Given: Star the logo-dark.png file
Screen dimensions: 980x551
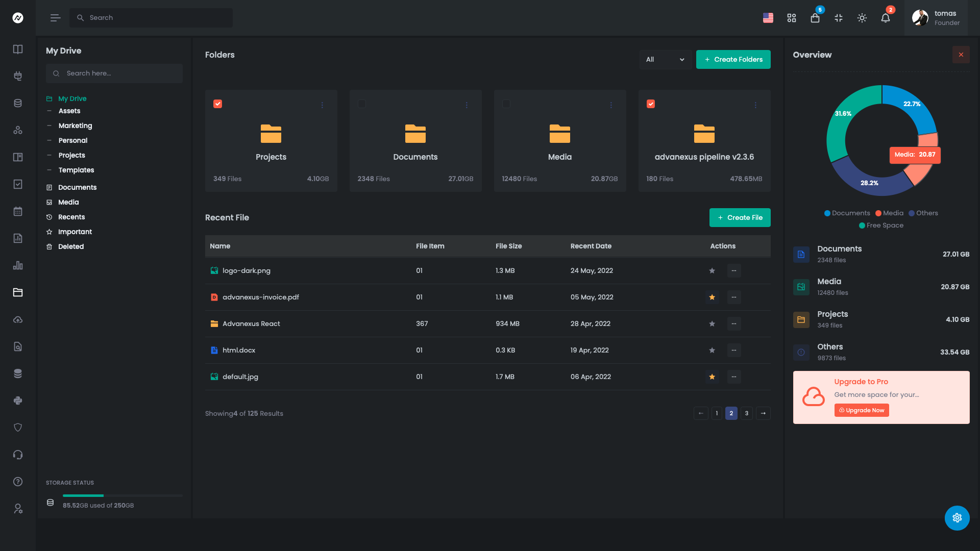Looking at the screenshot, I should pos(712,270).
